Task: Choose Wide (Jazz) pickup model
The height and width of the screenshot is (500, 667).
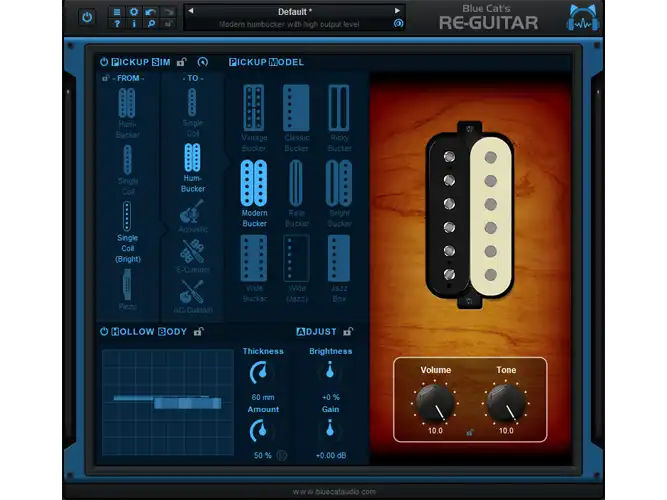Action: click(x=296, y=269)
